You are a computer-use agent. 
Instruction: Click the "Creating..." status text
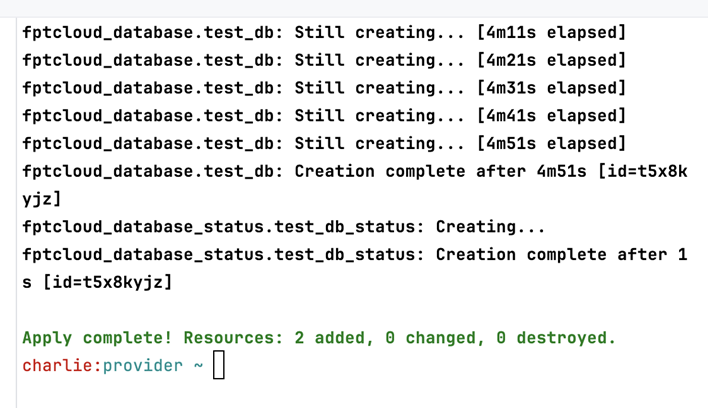pos(490,227)
